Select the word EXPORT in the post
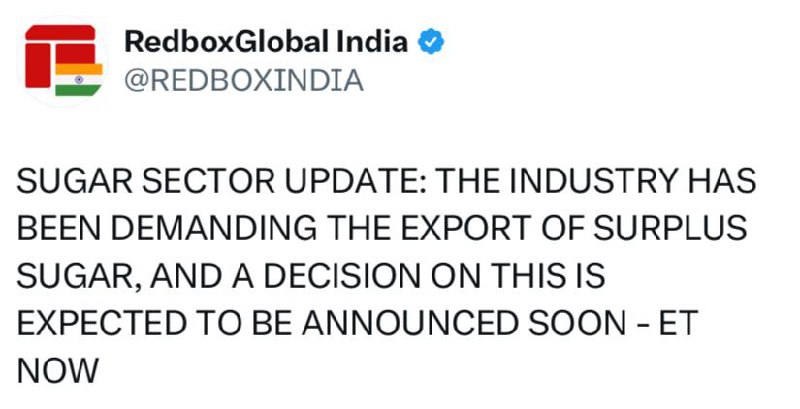The width and height of the screenshot is (800, 409). pyautogui.click(x=466, y=228)
